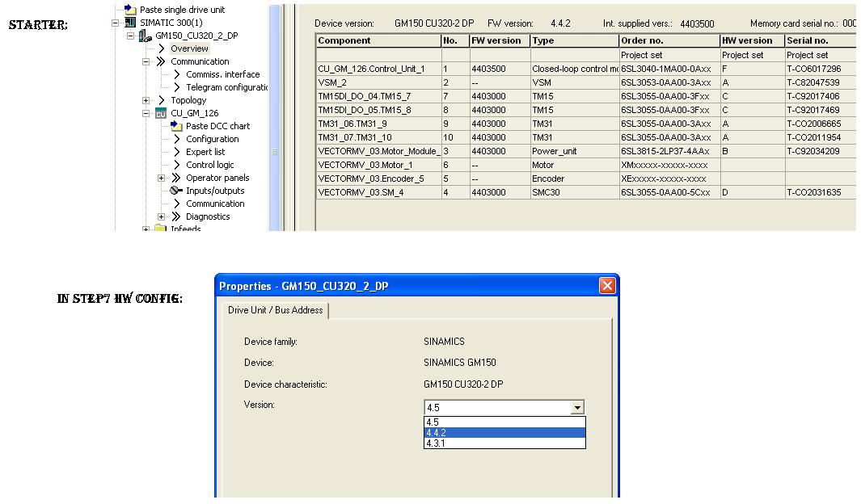Select the VSM_2 component cell
Image resolution: width=861 pixels, height=504 pixels.
click(x=379, y=83)
